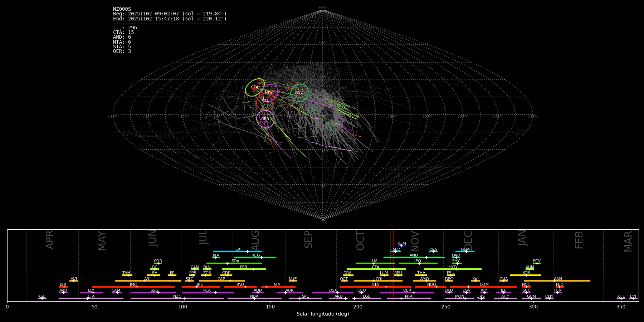Click the KCG shower bar in the timeline
This screenshot has width=644, height=322.
(x=255, y=258)
